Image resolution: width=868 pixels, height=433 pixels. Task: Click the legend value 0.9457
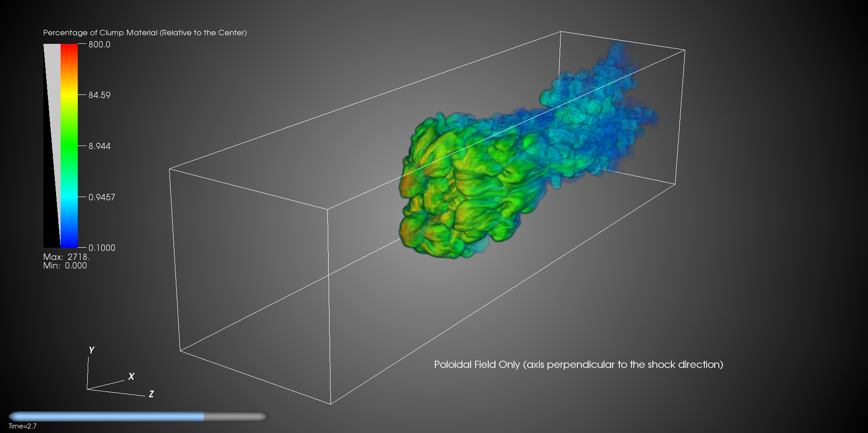[102, 197]
